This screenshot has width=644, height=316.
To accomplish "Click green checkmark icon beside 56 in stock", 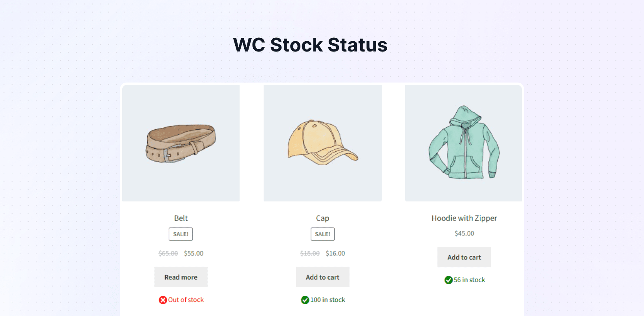I will [448, 280].
